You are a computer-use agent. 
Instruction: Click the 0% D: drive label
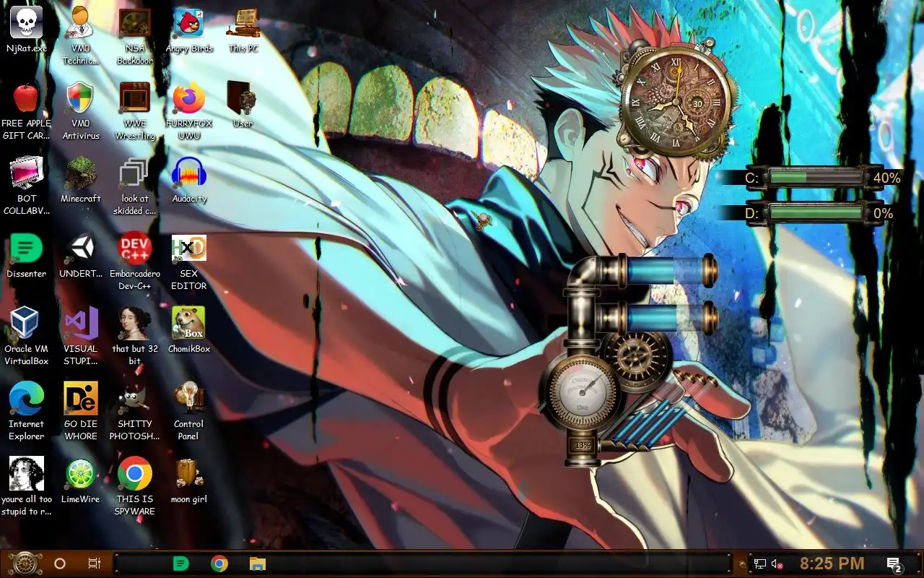[x=884, y=213]
